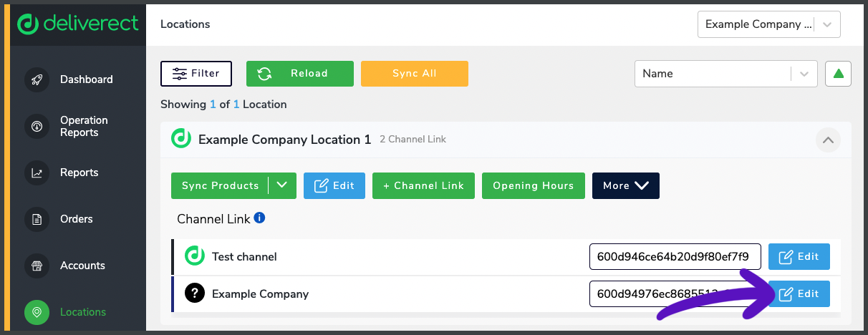Screen dimensions: 868x335
Task: Expand the More dropdown menu
Action: pos(626,185)
